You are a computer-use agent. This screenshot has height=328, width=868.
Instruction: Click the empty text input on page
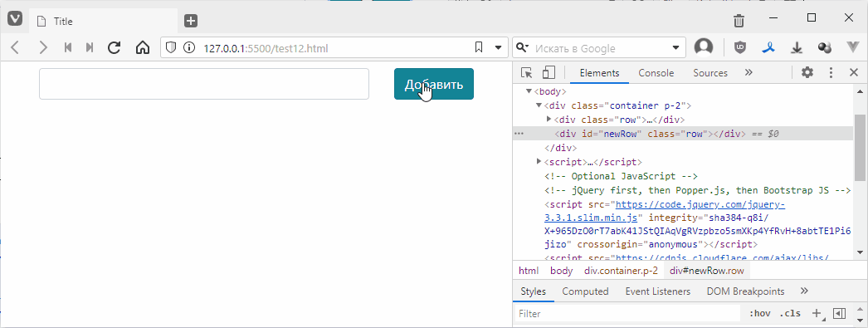tap(203, 84)
